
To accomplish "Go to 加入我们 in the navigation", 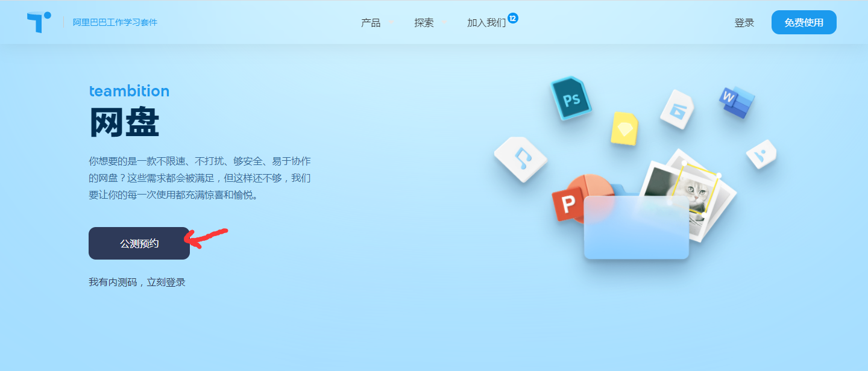I will (486, 23).
